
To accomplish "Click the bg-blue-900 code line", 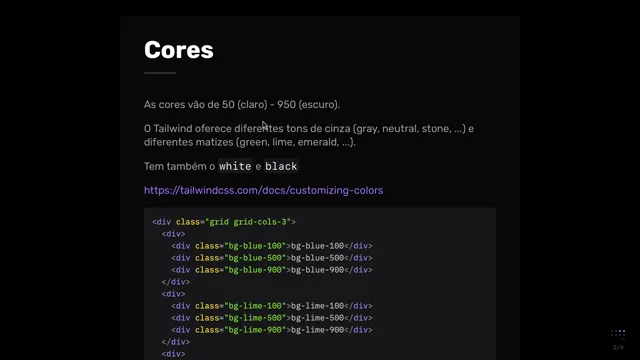I will 272,270.
